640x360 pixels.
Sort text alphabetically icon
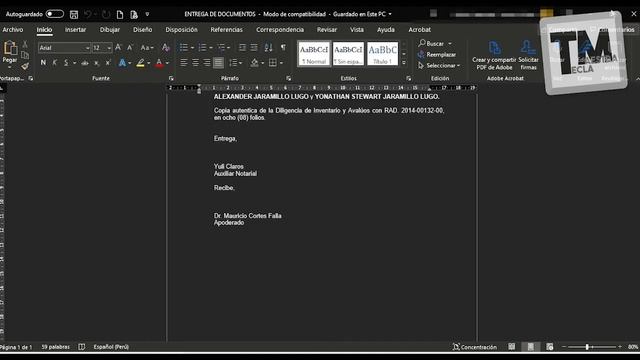[x=268, y=48]
